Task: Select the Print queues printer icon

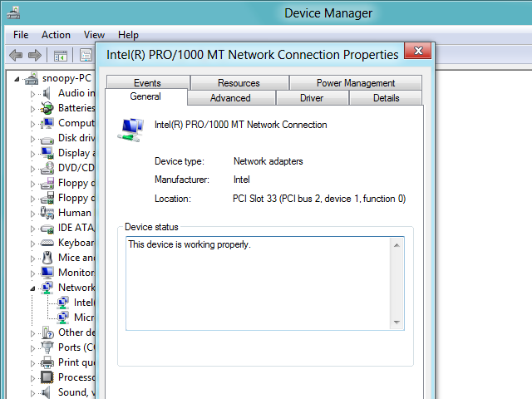Action: click(x=47, y=362)
